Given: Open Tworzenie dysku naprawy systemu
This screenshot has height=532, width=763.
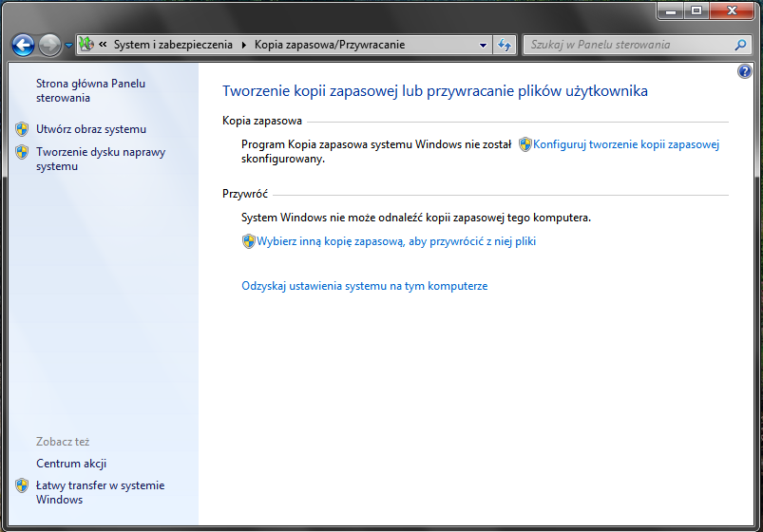Looking at the screenshot, I should point(101,160).
